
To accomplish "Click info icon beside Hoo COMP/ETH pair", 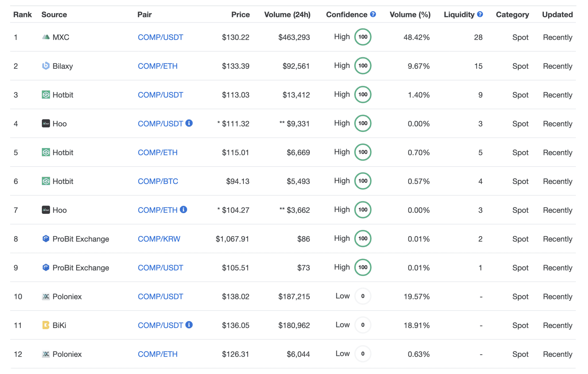I will [x=183, y=210].
